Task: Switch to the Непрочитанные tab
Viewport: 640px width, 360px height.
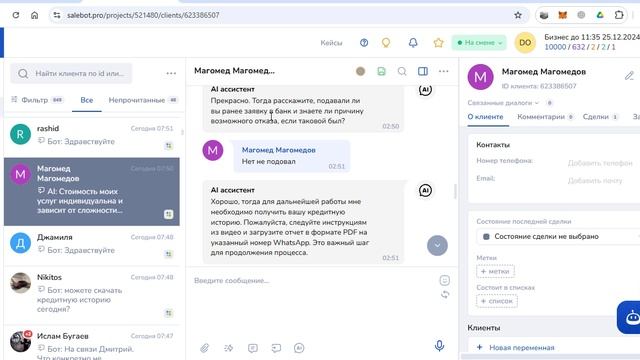Action: pos(142,100)
